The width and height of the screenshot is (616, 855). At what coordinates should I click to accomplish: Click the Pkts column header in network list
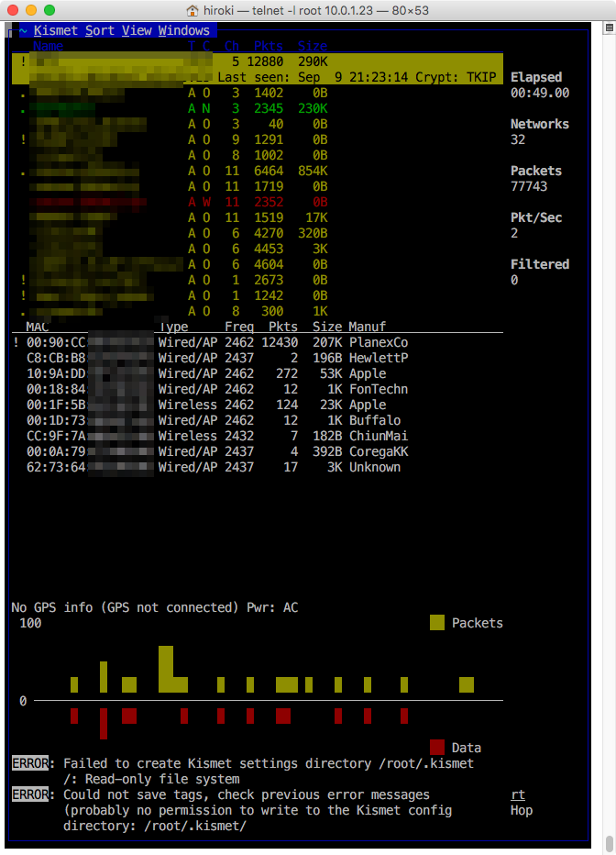(x=268, y=47)
